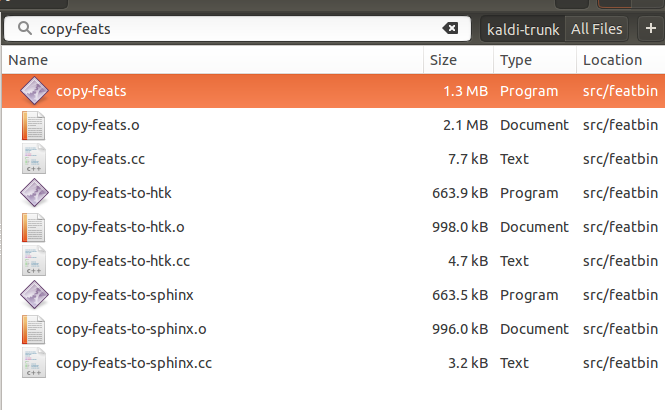Select the file name copy-feats-to-sphinx.cc
The width and height of the screenshot is (665, 410).
[134, 363]
